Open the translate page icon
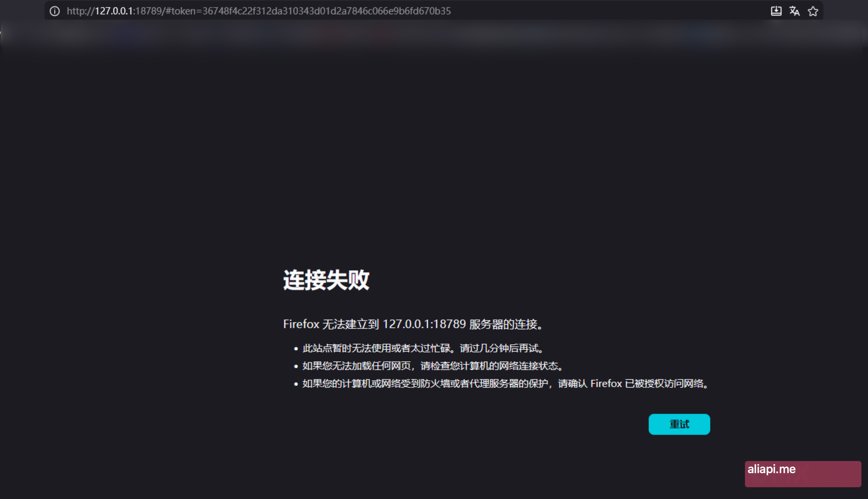Viewport: 868px width, 499px height. point(794,11)
